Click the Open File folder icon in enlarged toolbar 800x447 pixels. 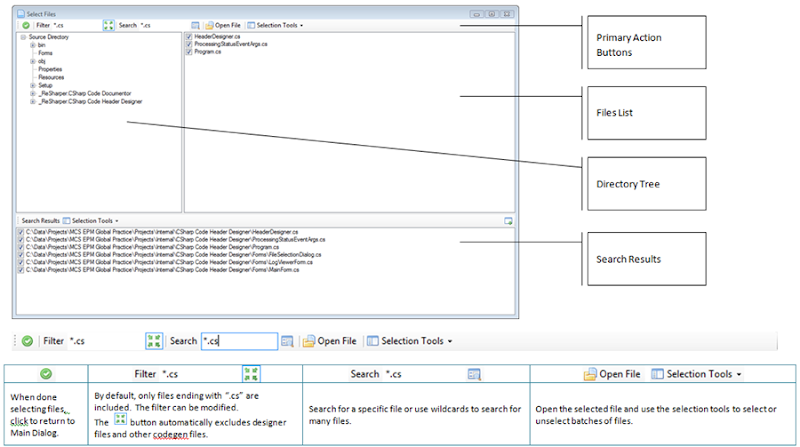pyautogui.click(x=309, y=341)
